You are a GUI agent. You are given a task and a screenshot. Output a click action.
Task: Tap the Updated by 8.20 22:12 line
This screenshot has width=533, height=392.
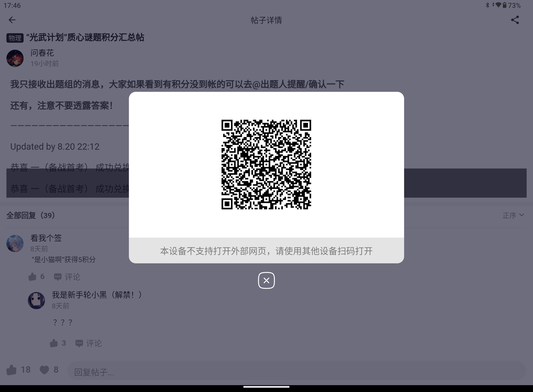tap(55, 147)
